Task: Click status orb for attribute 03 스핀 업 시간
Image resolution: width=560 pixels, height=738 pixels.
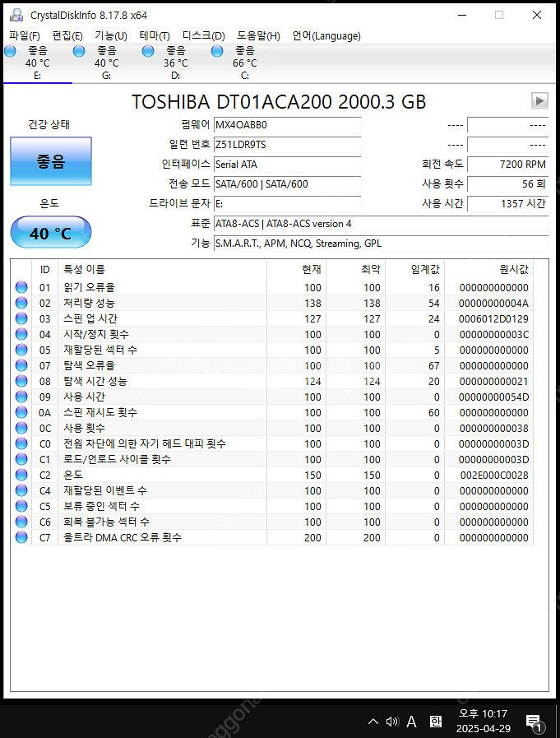Action: [x=21, y=318]
